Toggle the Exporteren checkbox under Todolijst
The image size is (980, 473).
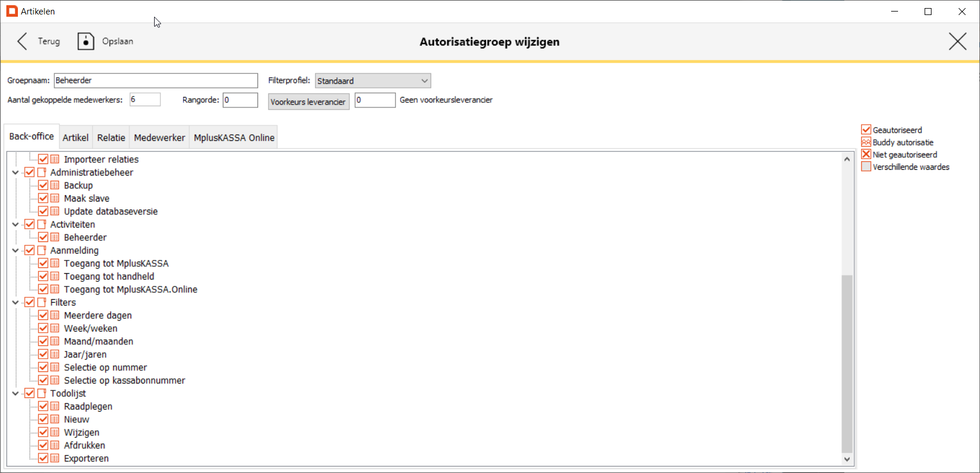coord(43,459)
